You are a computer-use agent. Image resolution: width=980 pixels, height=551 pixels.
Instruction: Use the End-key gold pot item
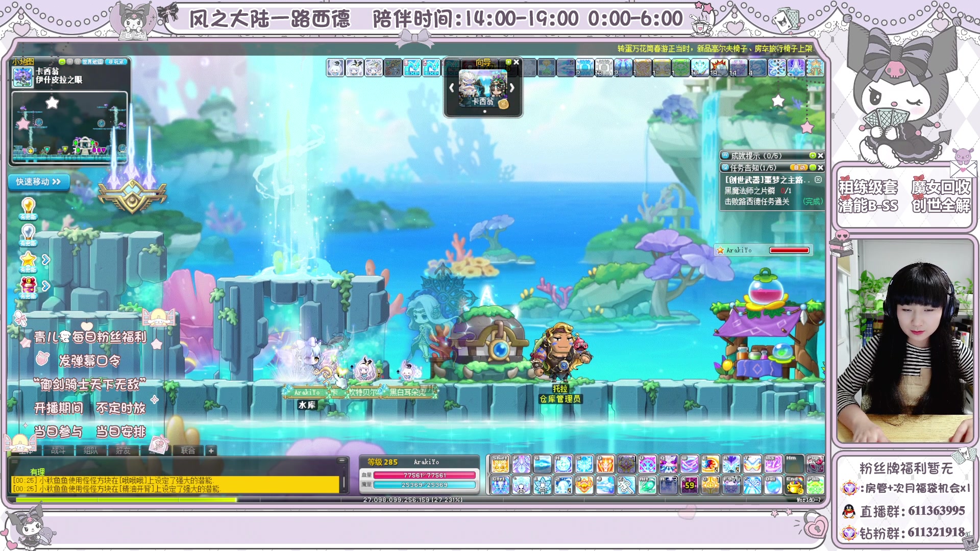pos(794,485)
